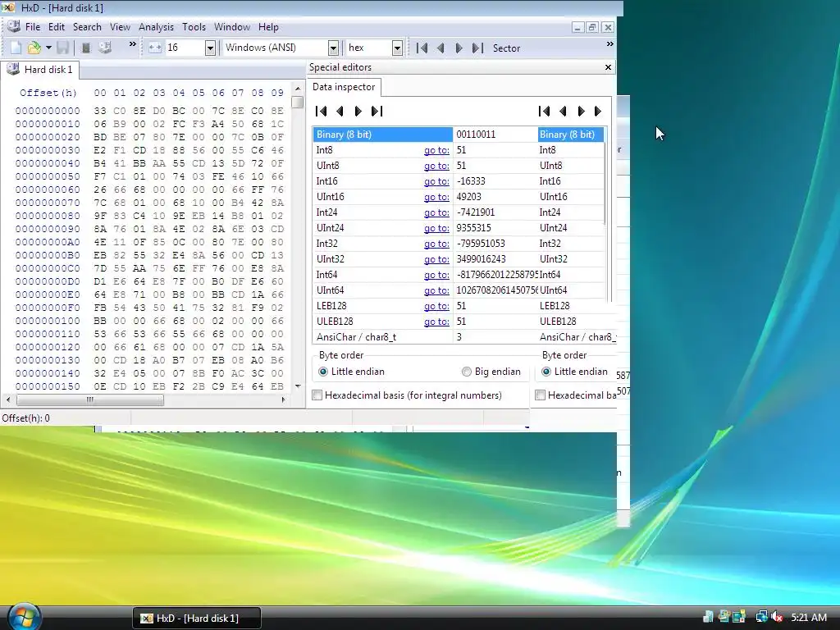Image resolution: width=840 pixels, height=630 pixels.
Task: Open the Analysis menu
Action: pos(156,27)
